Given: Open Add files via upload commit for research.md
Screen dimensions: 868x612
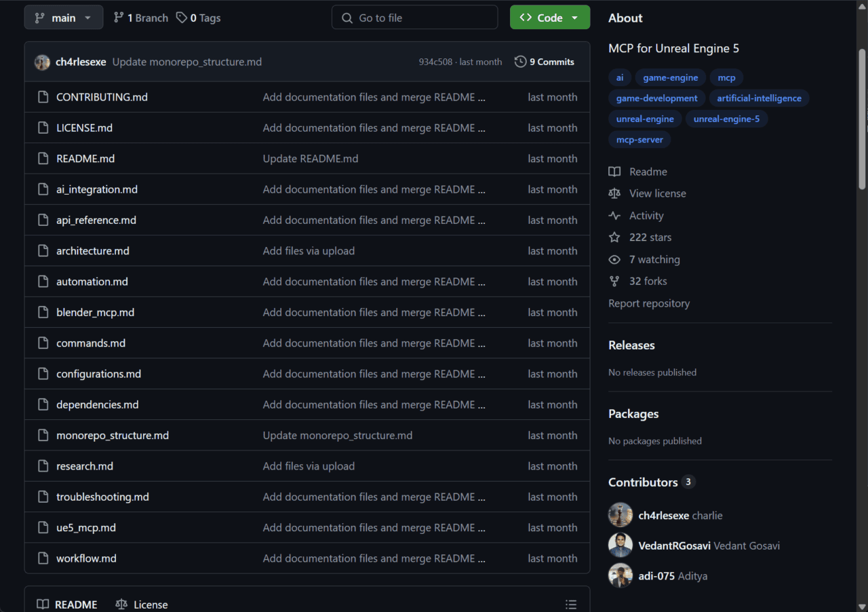Looking at the screenshot, I should [309, 466].
